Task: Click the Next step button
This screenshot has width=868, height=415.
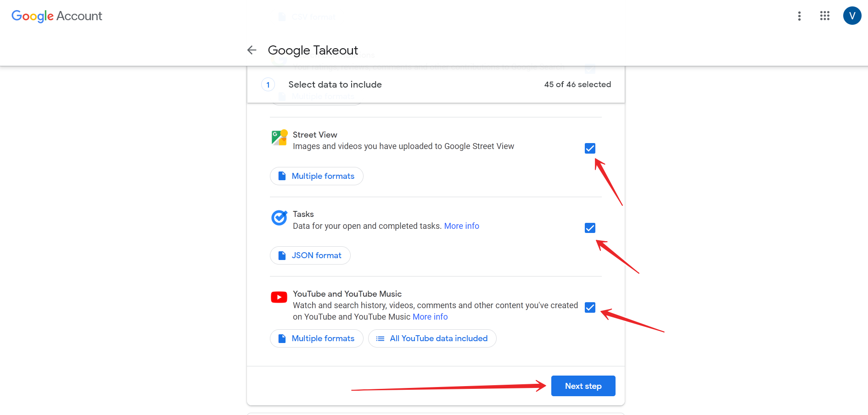Action: [583, 386]
